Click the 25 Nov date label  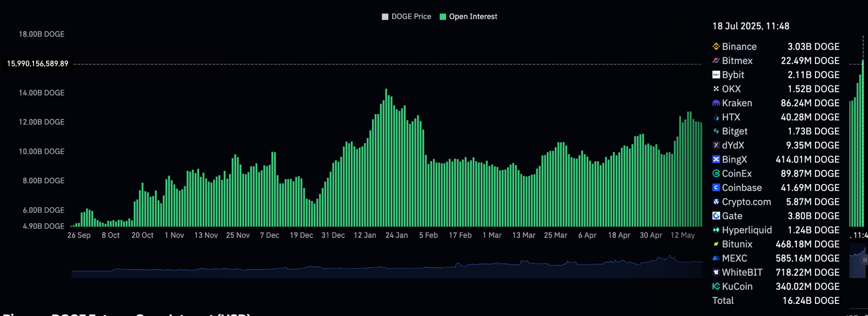[x=238, y=235]
